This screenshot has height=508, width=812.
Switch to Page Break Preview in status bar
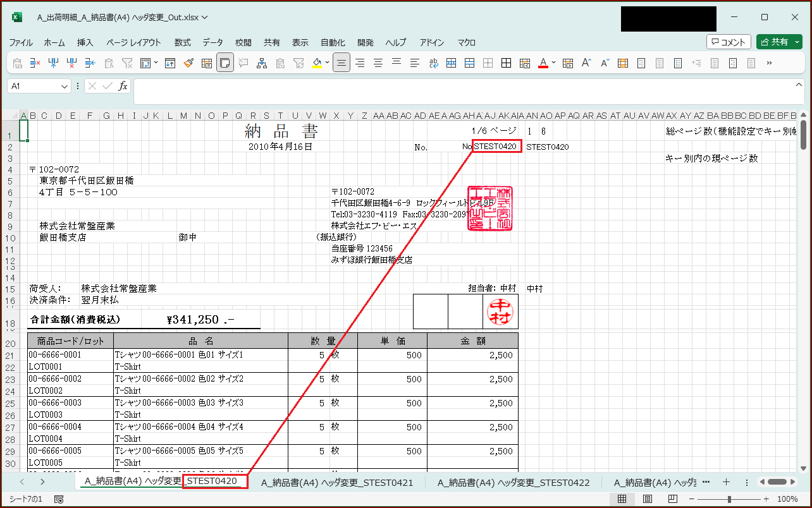point(672,499)
